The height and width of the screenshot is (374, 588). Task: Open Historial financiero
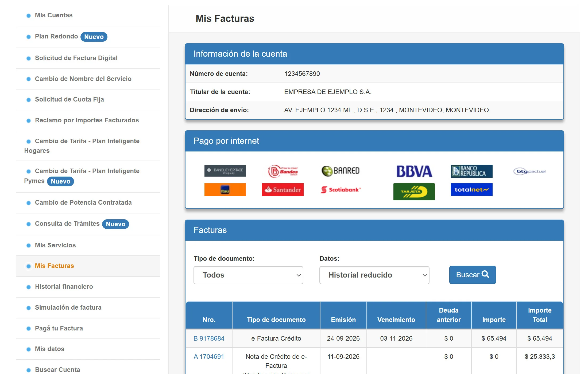[x=64, y=287]
